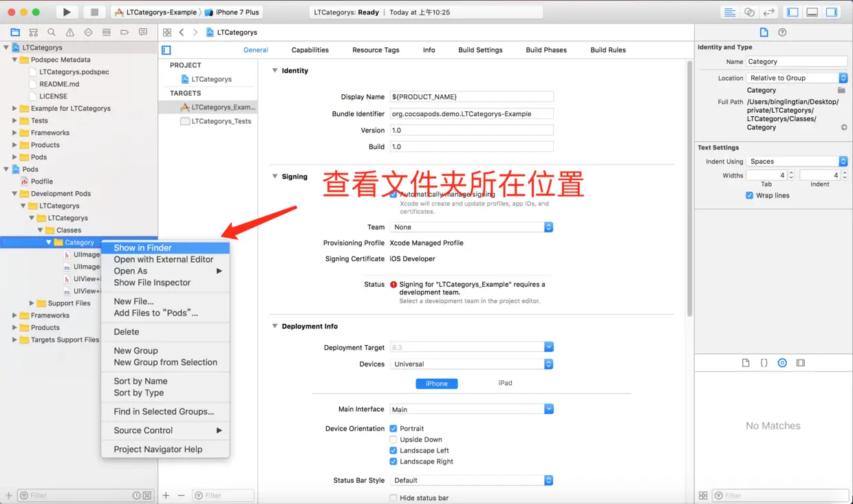The width and height of the screenshot is (853, 504).
Task: Run the LTCategorys-Example scheme with Play button
Action: (x=67, y=12)
